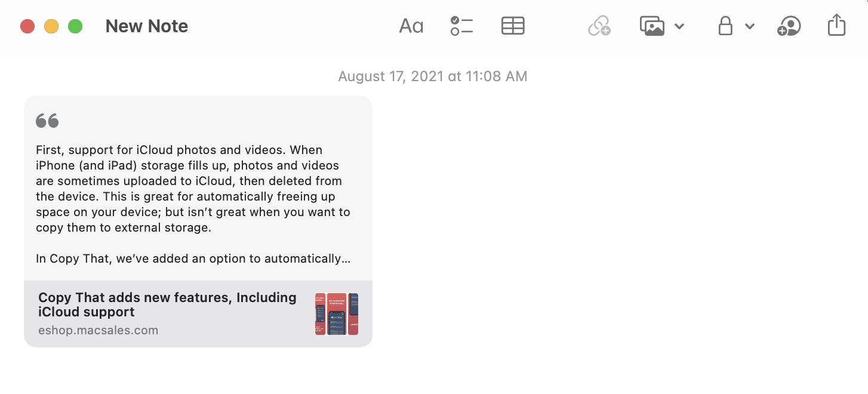Image resolution: width=868 pixels, height=394 pixels.
Task: Insert a checklist into the note
Action: (x=461, y=26)
